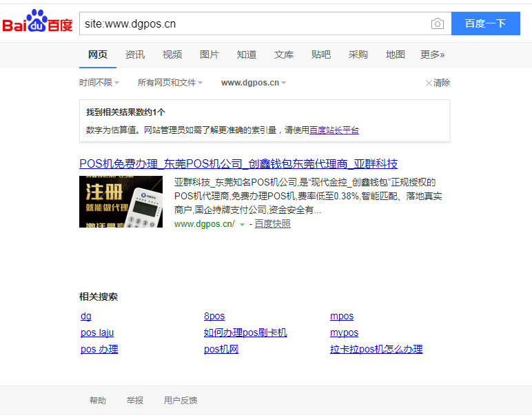The image size is (532, 420).
Task: Go to the 文库 tab
Action: 284,54
